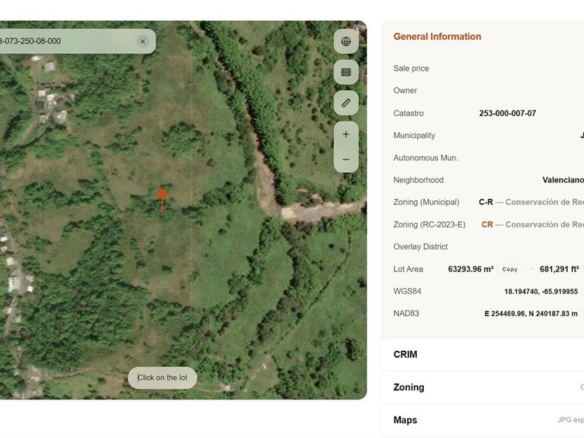Image resolution: width=584 pixels, height=438 pixels.
Task: Click the 'Click on the lot' prompt
Action: [162, 378]
